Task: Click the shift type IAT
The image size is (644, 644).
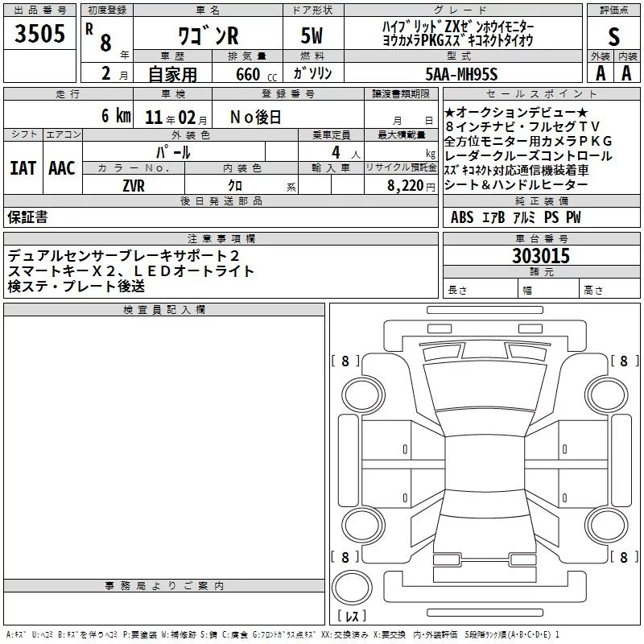Action: tap(23, 168)
